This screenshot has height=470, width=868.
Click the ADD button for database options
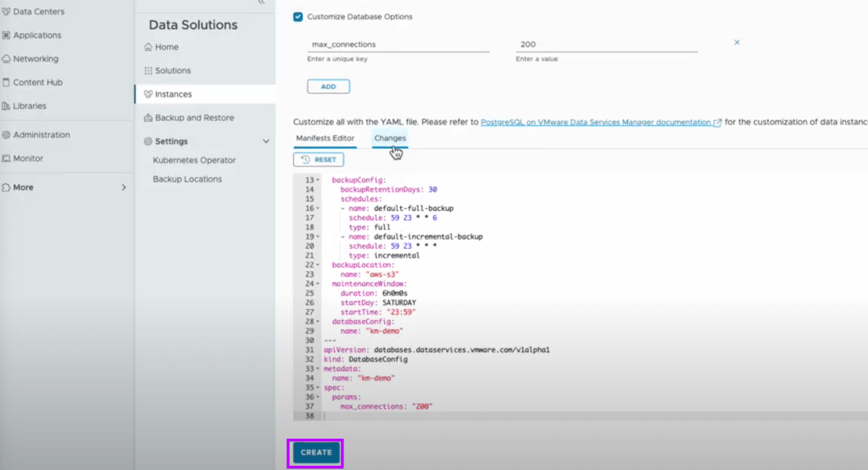click(x=328, y=86)
